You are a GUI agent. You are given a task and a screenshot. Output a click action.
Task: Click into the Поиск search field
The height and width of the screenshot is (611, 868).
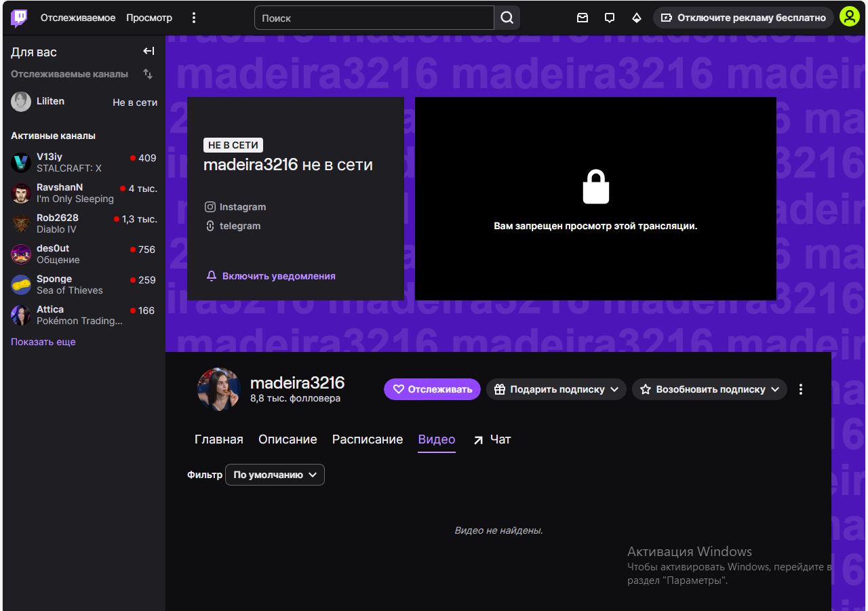point(374,18)
